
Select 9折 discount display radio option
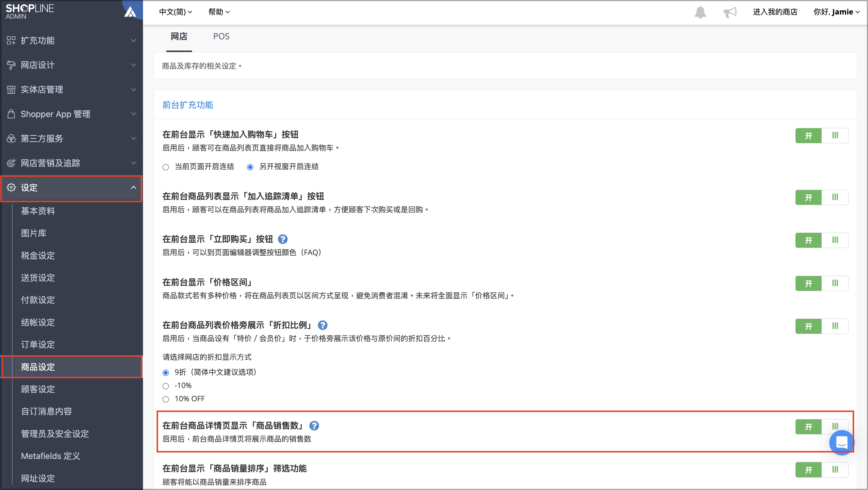(165, 373)
